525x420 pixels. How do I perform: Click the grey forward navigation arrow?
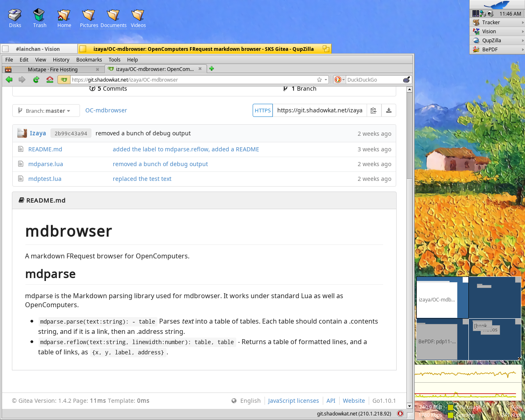pyautogui.click(x=22, y=80)
